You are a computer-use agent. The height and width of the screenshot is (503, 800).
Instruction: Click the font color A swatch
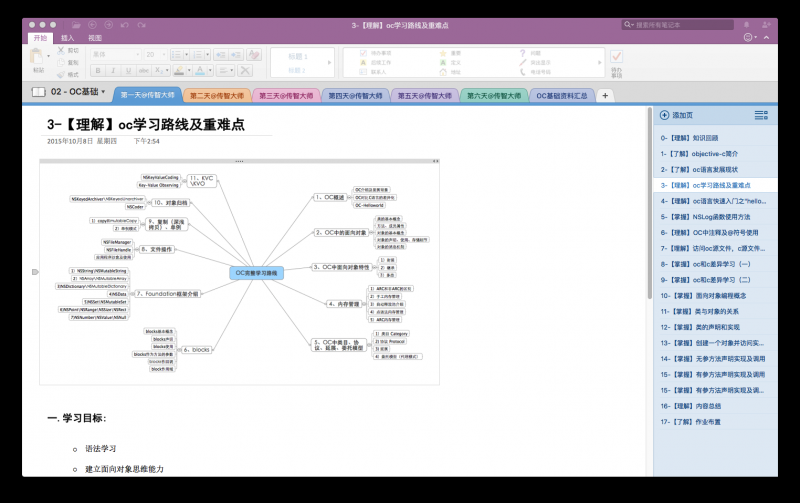click(x=200, y=71)
